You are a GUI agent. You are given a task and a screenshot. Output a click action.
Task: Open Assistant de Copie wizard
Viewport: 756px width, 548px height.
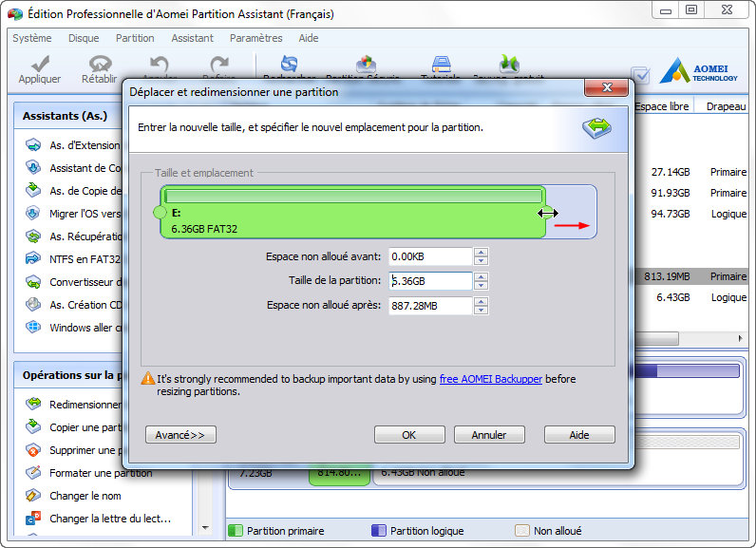(85, 168)
